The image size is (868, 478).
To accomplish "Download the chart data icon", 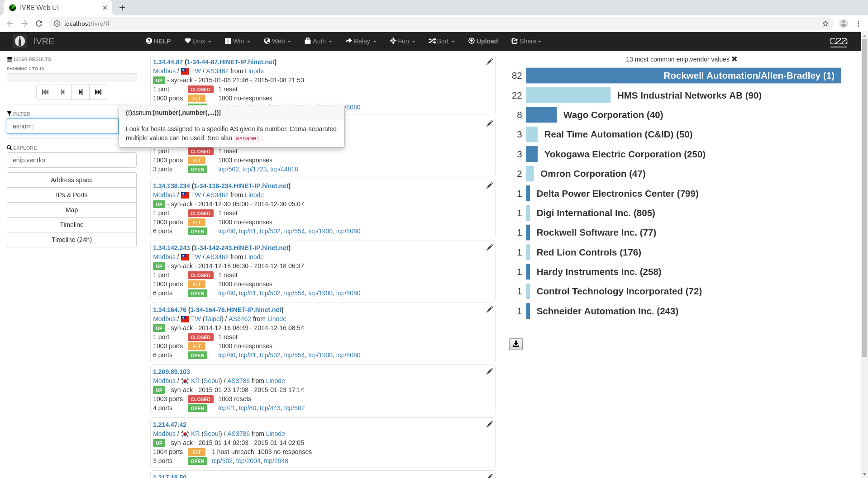I will click(x=516, y=344).
